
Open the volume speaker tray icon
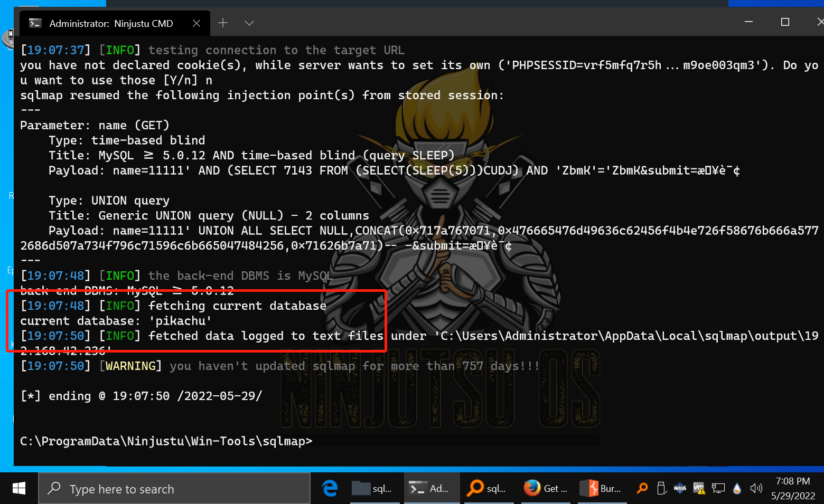point(756,489)
